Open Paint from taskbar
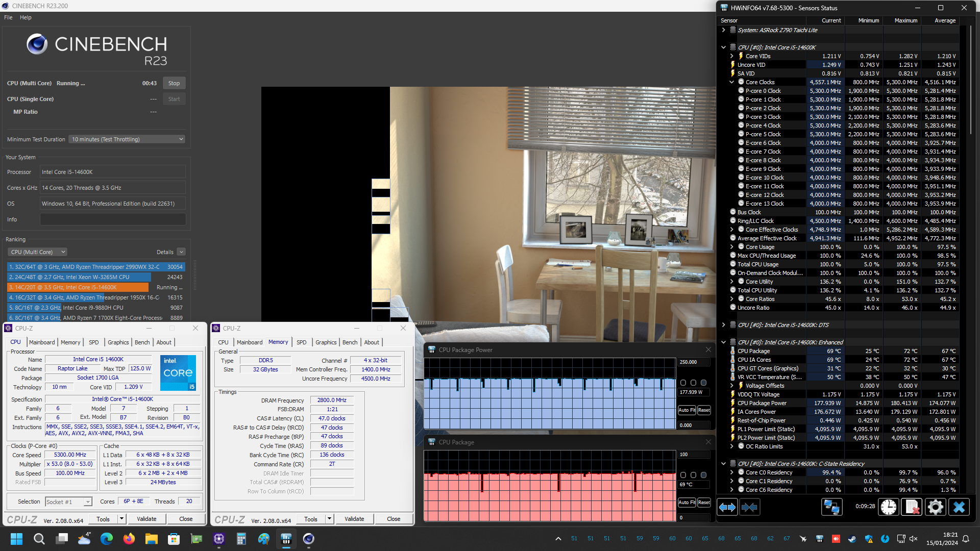Screen dimensions: 980x551 [263, 539]
